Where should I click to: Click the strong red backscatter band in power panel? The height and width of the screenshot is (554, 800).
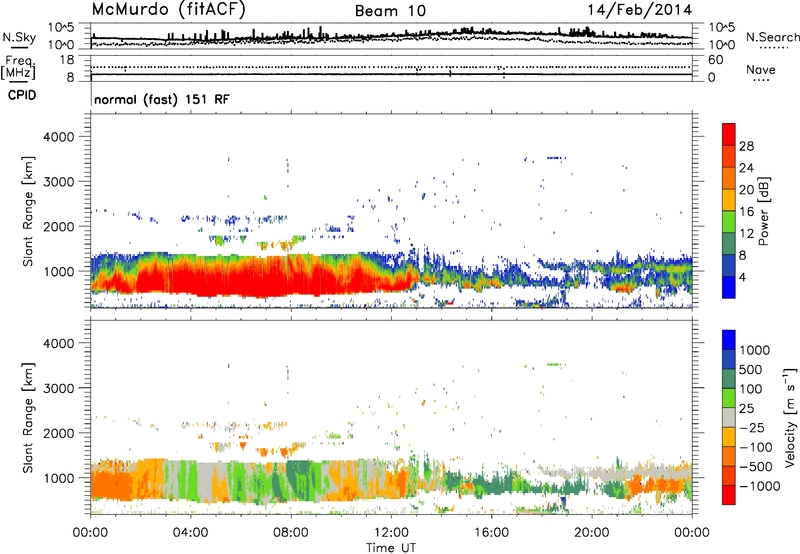coord(255,278)
